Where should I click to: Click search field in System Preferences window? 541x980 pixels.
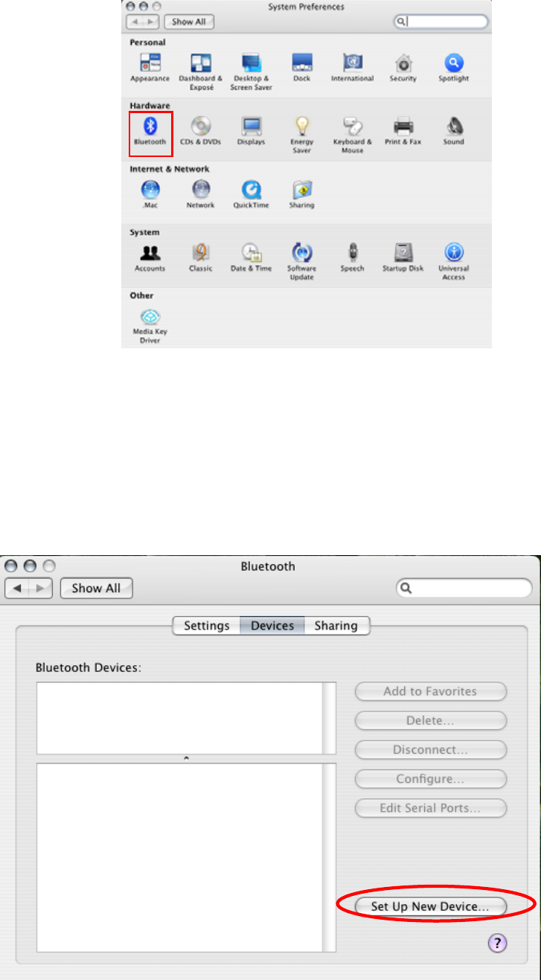click(x=441, y=22)
